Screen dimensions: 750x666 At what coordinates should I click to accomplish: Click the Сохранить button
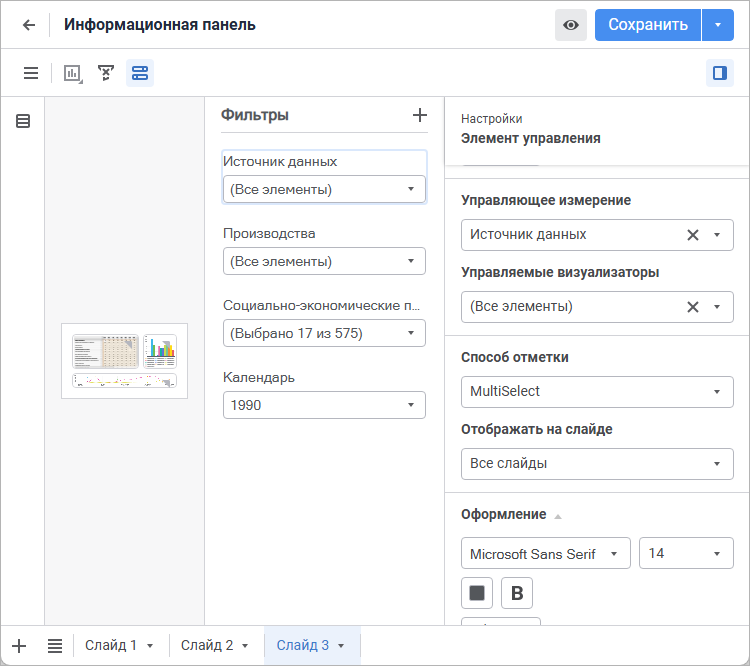pos(648,25)
